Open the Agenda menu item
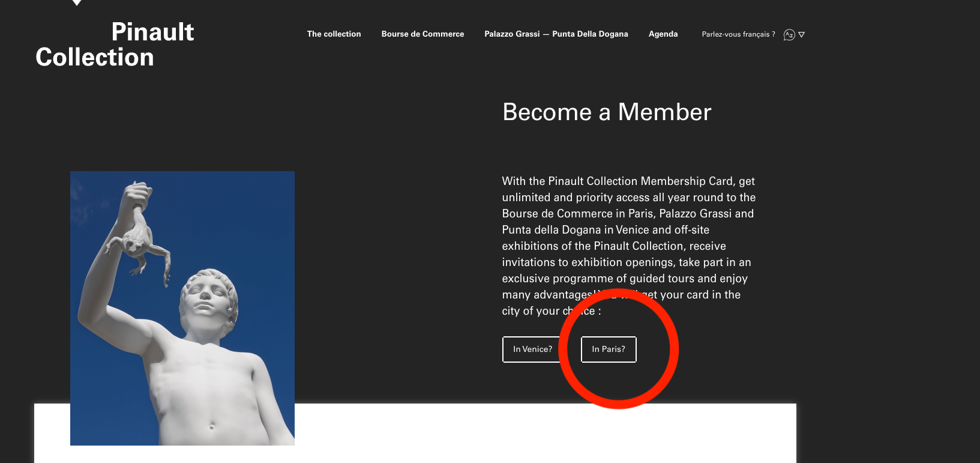 click(x=663, y=34)
